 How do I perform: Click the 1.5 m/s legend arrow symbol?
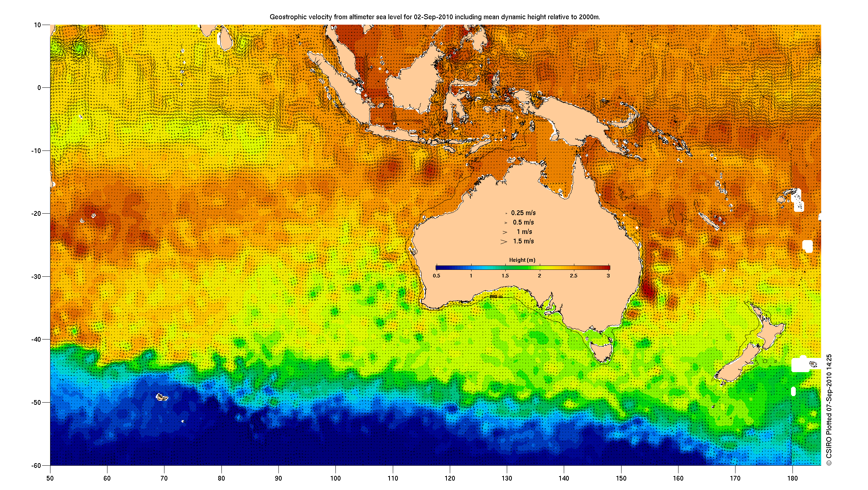pos(504,242)
